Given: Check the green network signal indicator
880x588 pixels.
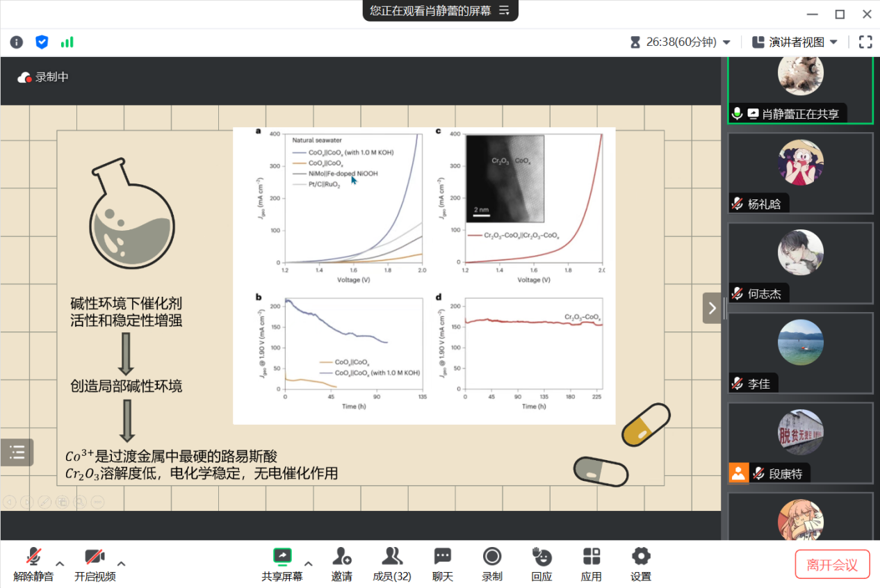Looking at the screenshot, I should click(x=67, y=42).
